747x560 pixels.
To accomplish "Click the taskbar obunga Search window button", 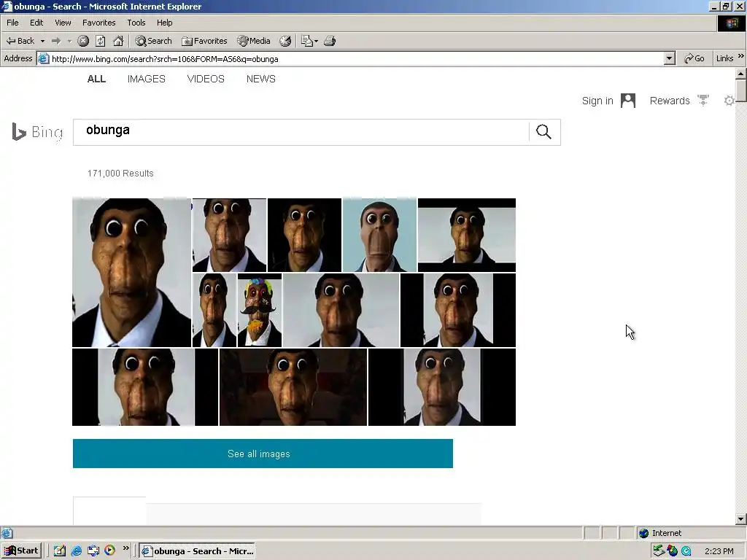I will [x=198, y=551].
